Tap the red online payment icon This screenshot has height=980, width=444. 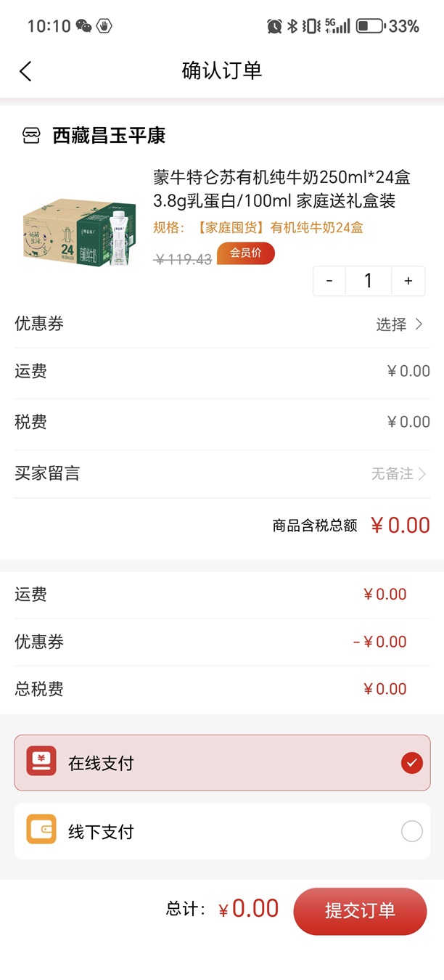click(x=41, y=761)
